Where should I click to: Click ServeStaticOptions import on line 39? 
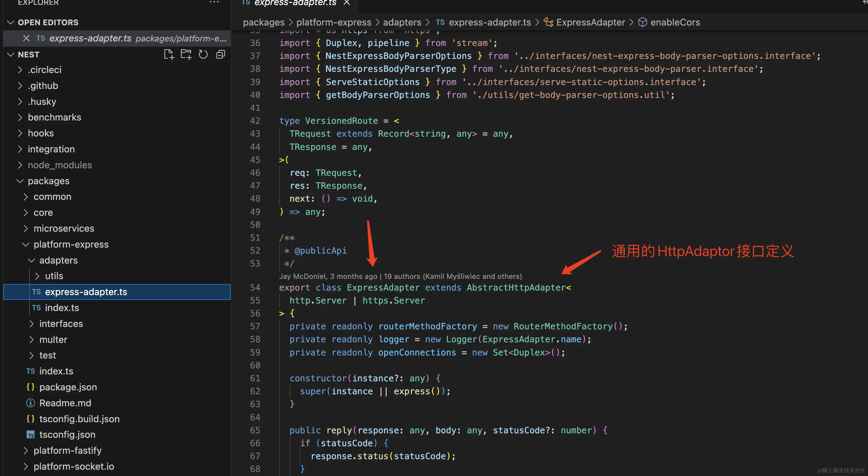(373, 82)
